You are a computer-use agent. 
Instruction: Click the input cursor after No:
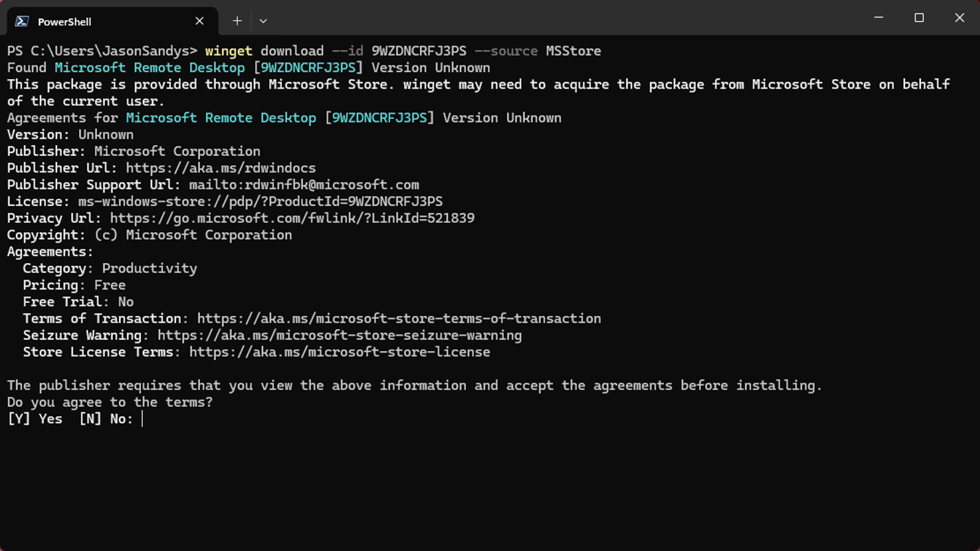coord(142,419)
